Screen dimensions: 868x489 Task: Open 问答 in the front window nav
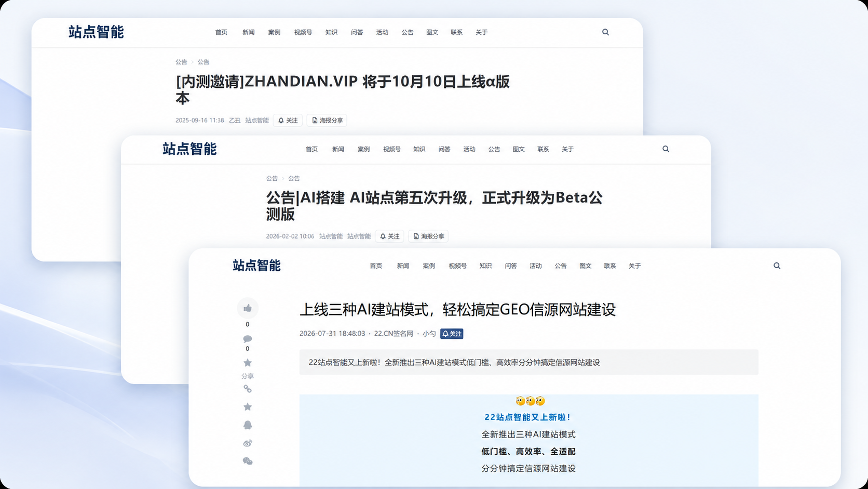point(511,266)
